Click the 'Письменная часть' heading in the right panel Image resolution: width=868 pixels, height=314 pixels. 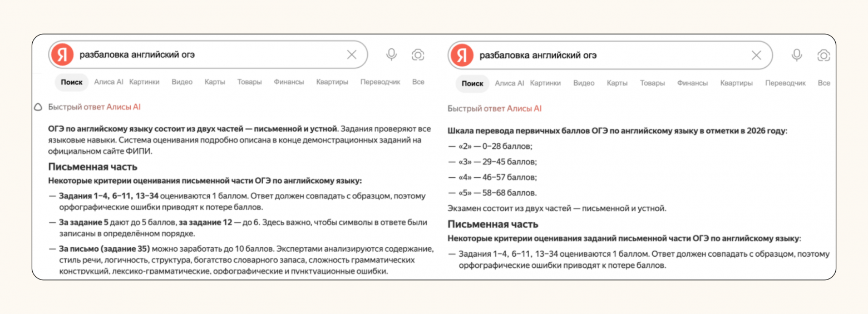pos(493,225)
